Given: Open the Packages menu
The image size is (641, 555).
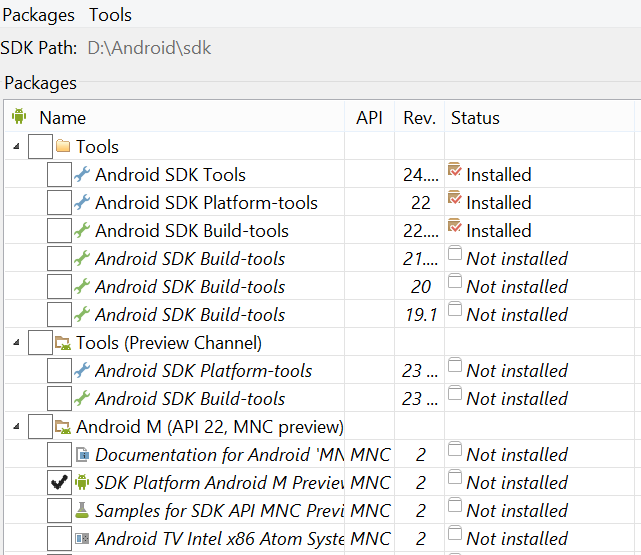Looking at the screenshot, I should tap(38, 15).
